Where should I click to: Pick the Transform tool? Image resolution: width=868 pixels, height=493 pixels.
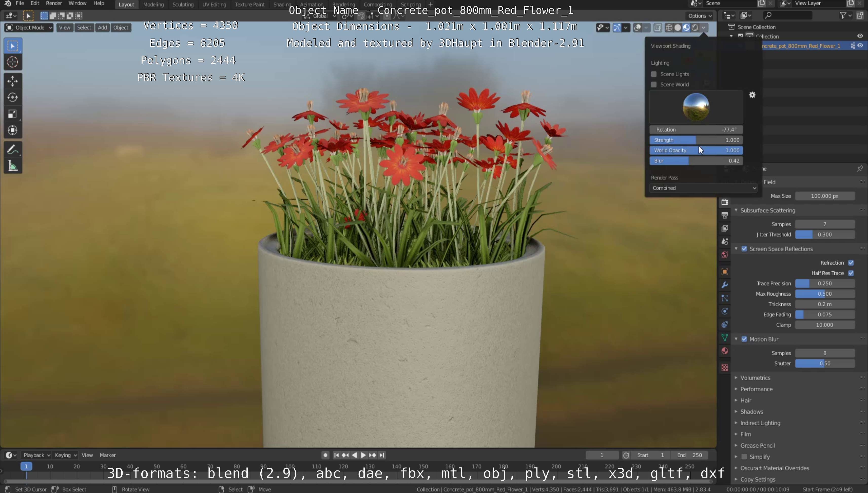coord(12,130)
